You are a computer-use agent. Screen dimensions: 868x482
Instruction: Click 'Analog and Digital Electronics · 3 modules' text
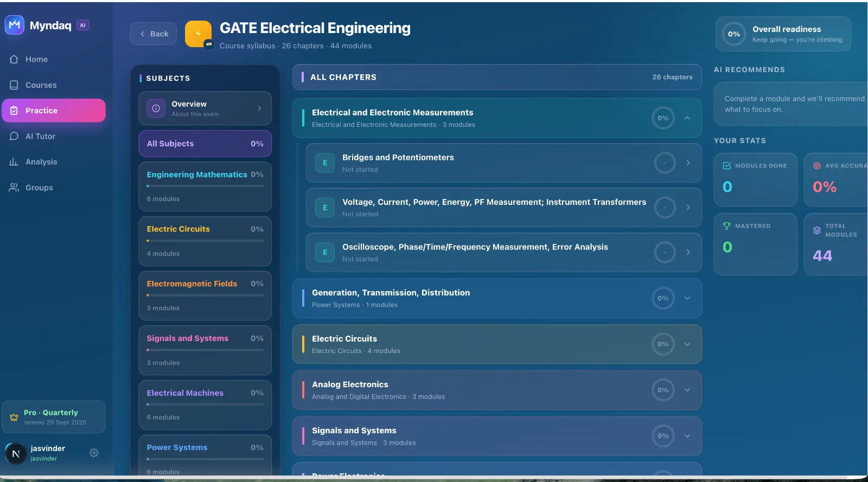379,397
